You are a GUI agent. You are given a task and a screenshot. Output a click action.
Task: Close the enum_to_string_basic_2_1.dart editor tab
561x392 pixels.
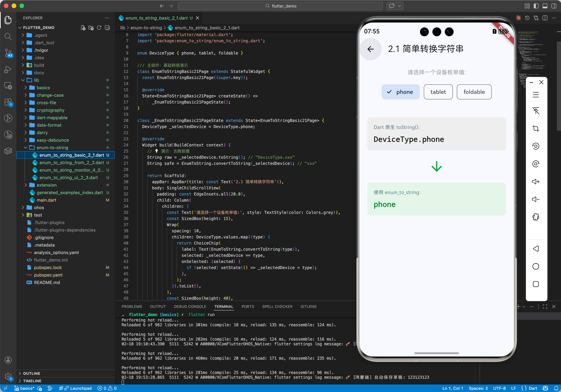[197, 18]
